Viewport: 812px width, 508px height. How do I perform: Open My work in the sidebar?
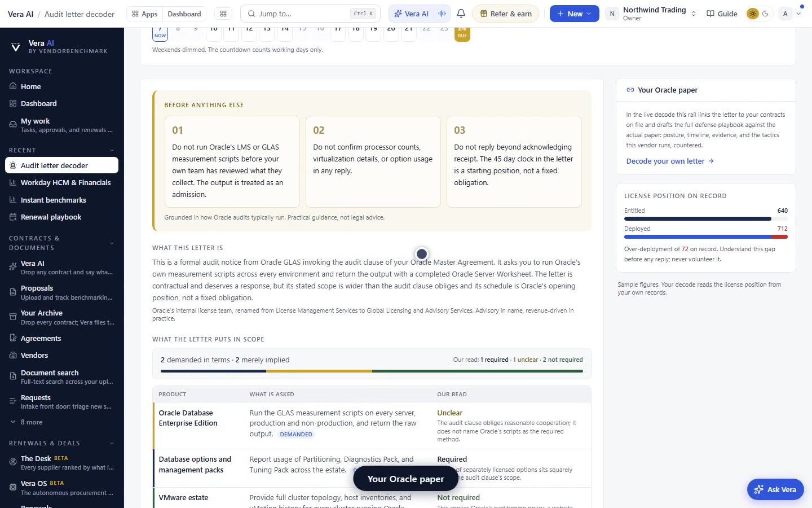tap(62, 125)
